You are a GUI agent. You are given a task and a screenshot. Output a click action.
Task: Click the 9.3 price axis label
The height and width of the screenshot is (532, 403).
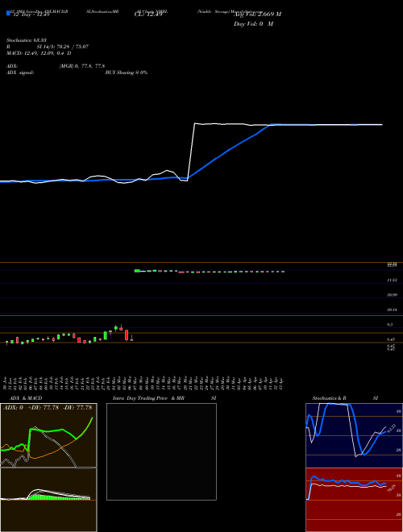[x=390, y=325]
